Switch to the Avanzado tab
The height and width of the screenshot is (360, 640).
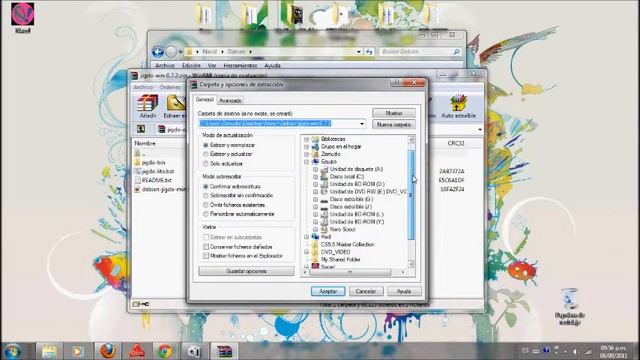click(230, 100)
